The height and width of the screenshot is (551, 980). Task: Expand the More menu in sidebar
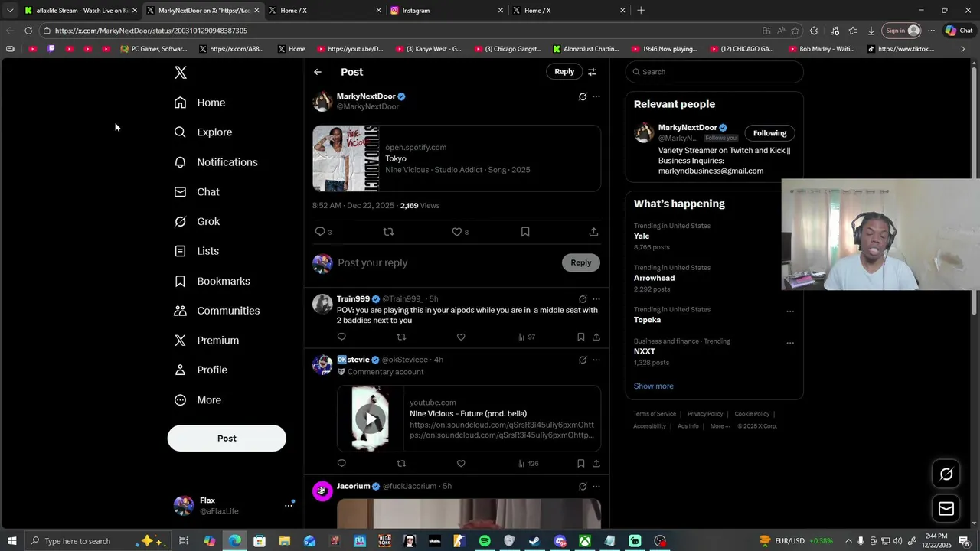(x=198, y=400)
